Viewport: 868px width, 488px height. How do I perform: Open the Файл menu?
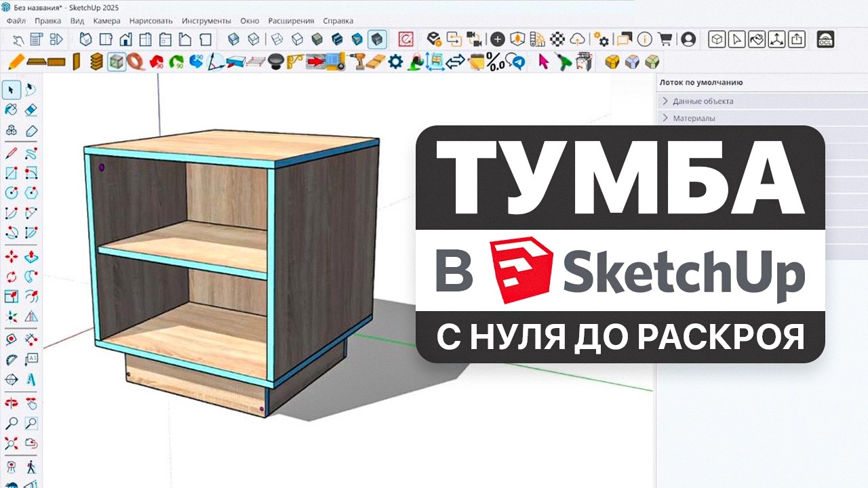(x=16, y=21)
